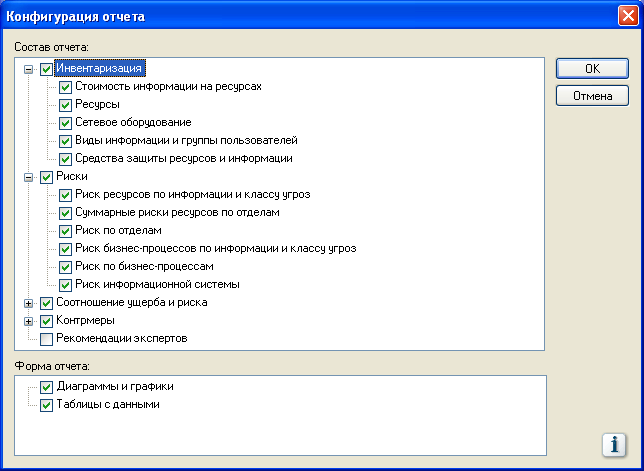Select the Таблицы с данными label

[108, 404]
